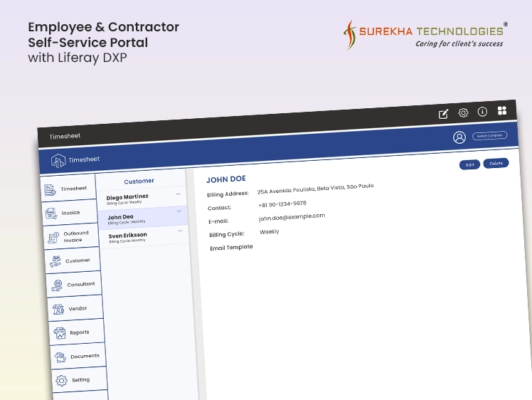The image size is (532, 400).
Task: Click the Email Template label
Action: click(x=231, y=247)
